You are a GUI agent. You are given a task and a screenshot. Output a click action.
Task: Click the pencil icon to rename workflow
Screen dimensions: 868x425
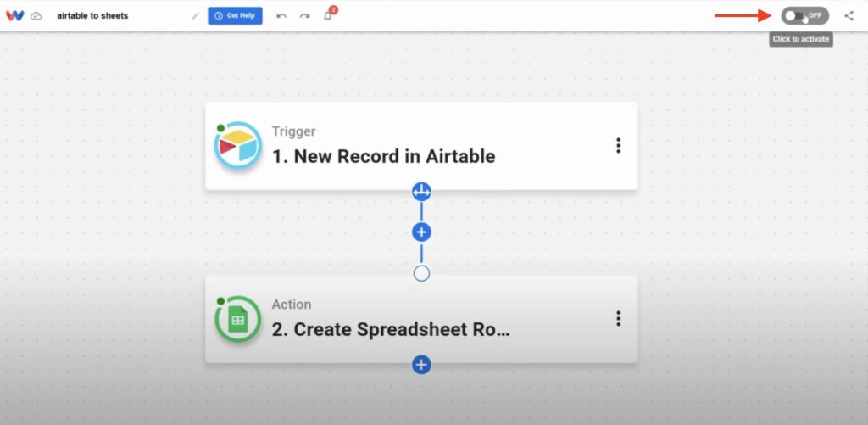[196, 16]
